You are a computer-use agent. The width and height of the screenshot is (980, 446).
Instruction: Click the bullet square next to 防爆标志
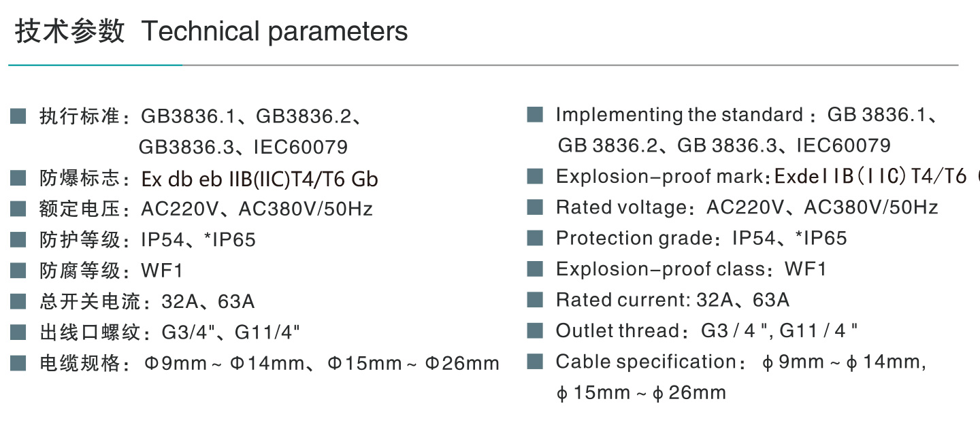click(18, 179)
